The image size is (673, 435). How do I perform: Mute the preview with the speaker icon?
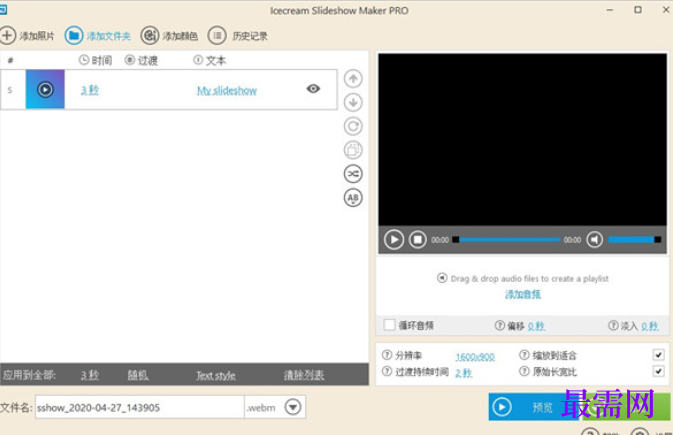tap(594, 240)
